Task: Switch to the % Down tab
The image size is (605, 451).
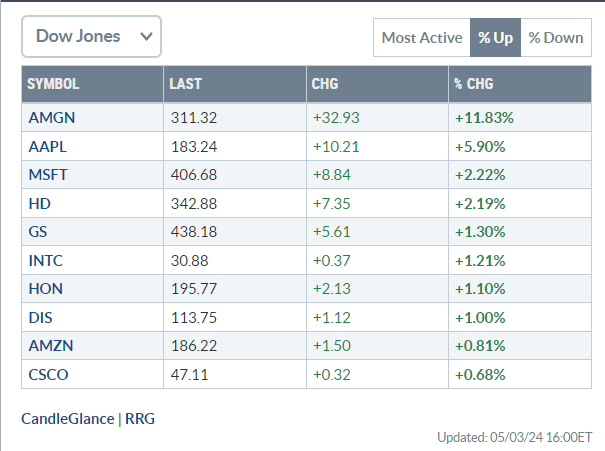Action: [x=555, y=38]
